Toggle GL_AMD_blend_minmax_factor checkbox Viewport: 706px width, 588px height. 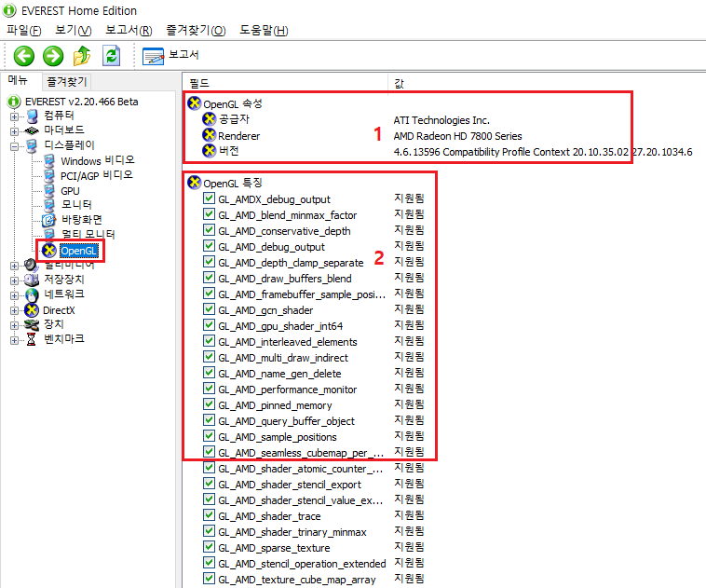(x=209, y=214)
